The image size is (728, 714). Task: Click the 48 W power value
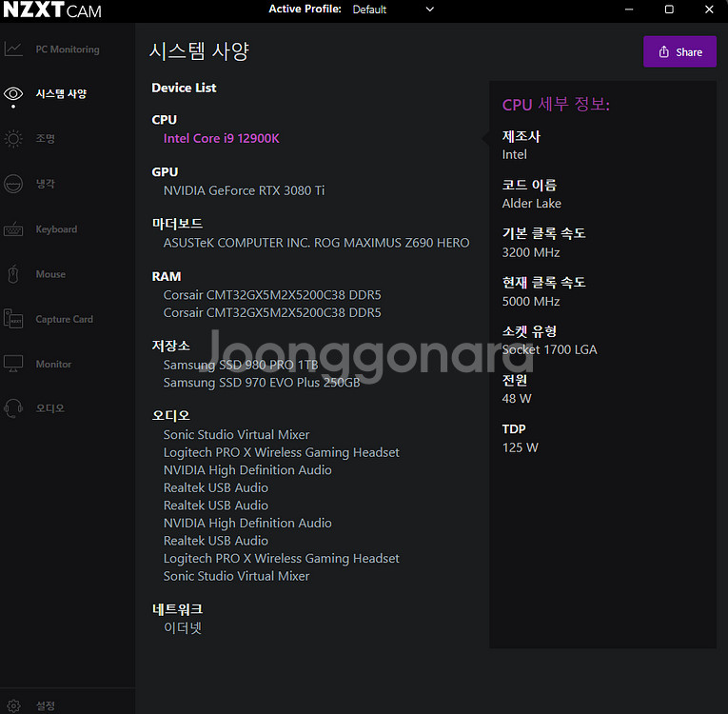click(x=517, y=399)
